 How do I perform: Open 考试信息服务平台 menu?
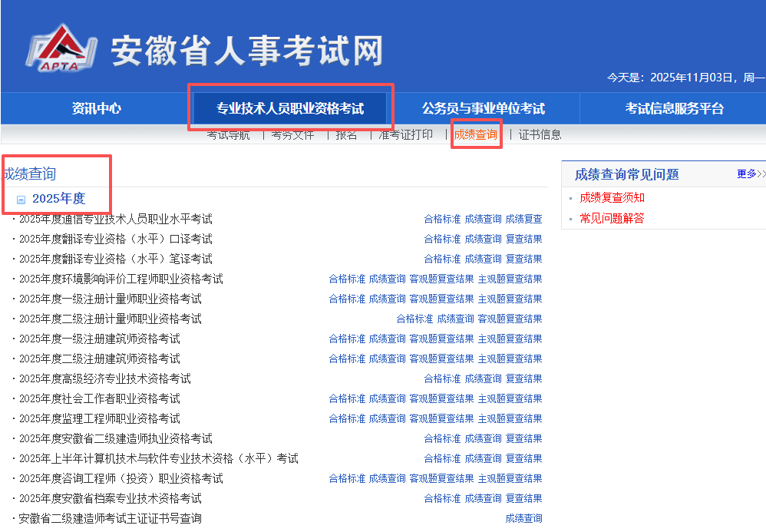click(674, 108)
